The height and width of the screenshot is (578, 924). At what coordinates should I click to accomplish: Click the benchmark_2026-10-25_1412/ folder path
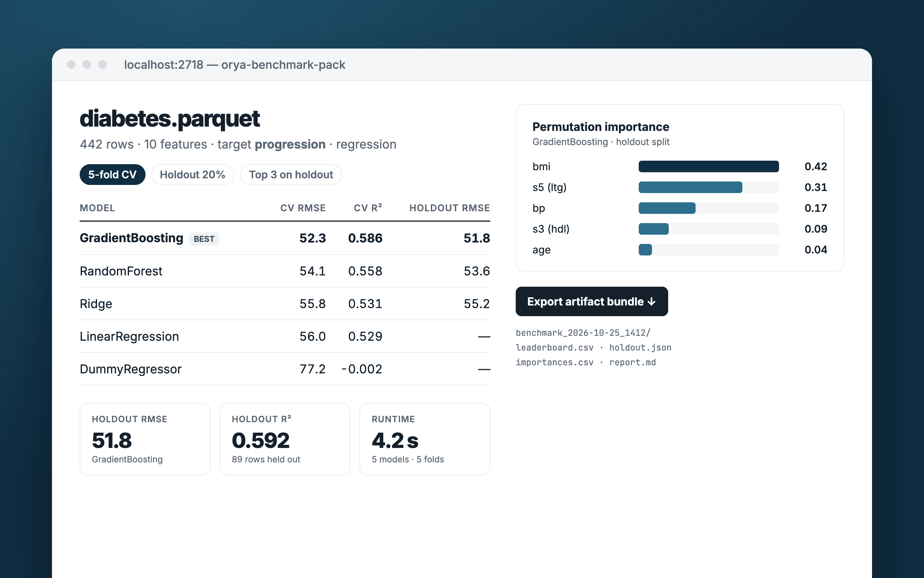pyautogui.click(x=583, y=333)
